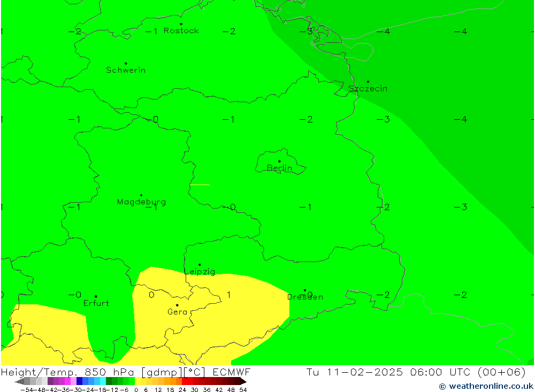
Task: Click the ECMWF model name in the title
Action: click(x=231, y=372)
